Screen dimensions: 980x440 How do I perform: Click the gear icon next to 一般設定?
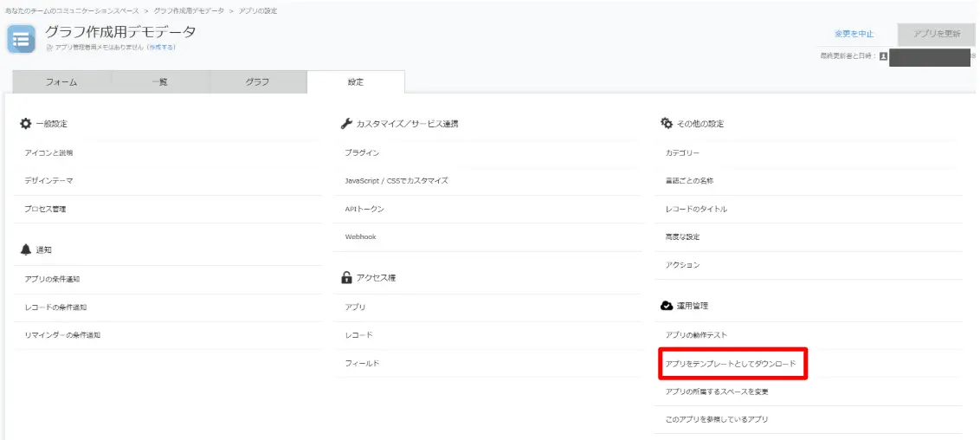25,124
